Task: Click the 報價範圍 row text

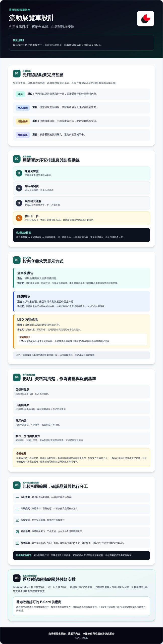Action: 73,543
